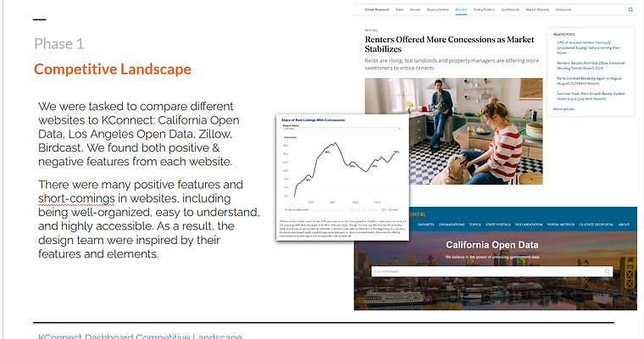This screenshot has height=339, width=644.
Task: Click the renters kitchen article photo
Action: coord(453,131)
